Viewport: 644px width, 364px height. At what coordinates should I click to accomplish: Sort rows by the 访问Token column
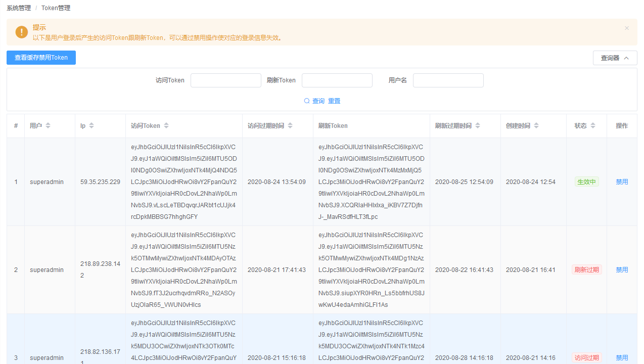click(166, 125)
